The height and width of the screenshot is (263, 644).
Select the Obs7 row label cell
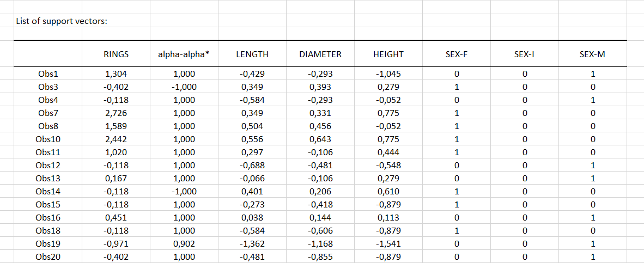click(x=48, y=113)
